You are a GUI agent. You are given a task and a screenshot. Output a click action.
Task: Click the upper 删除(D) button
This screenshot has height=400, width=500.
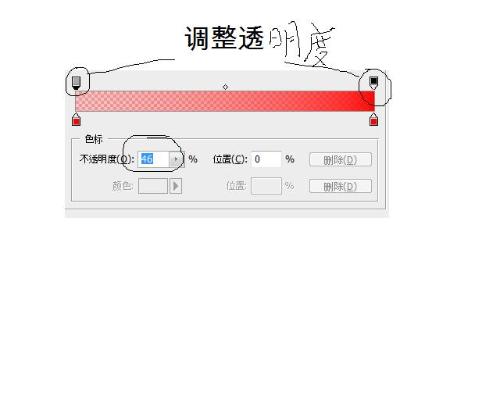[x=340, y=160]
